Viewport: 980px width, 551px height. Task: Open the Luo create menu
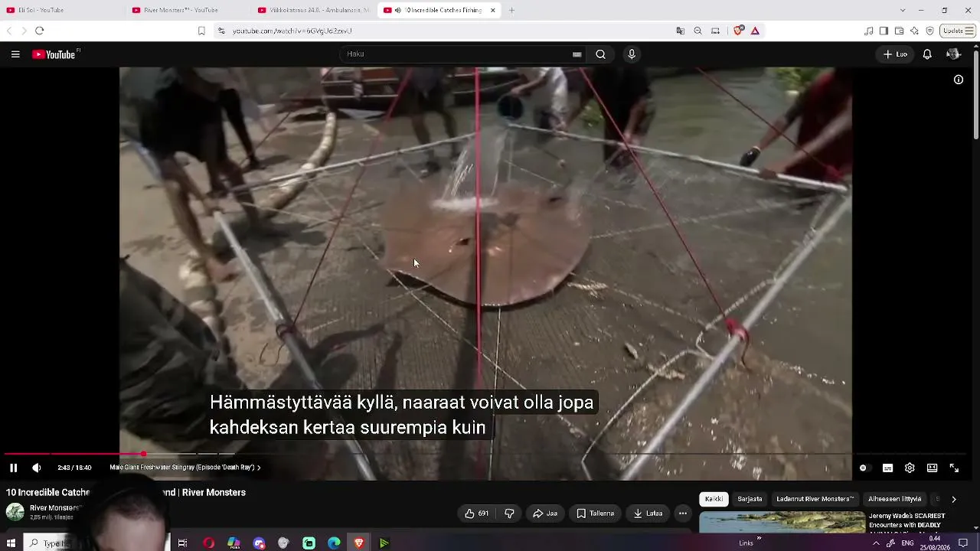click(x=895, y=54)
